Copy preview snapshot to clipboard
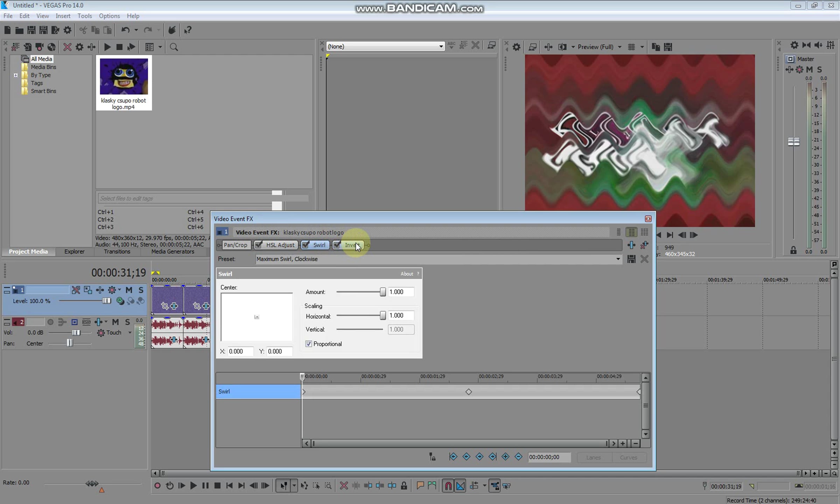Viewport: 840px width, 504px height. click(x=656, y=47)
